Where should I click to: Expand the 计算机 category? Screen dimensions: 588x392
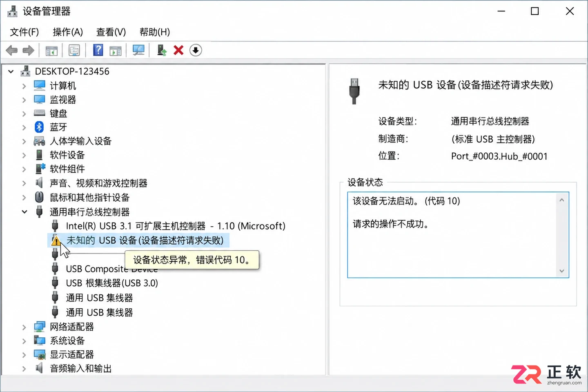[x=24, y=86]
